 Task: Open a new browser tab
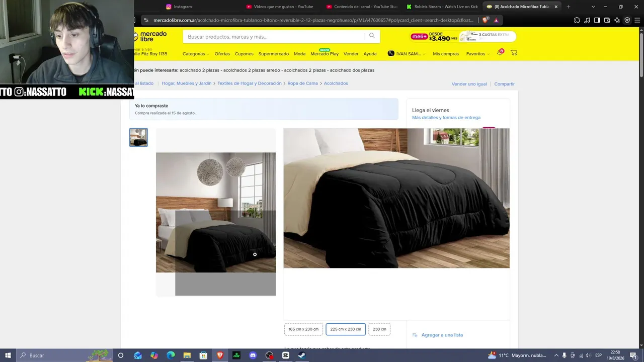point(569,7)
